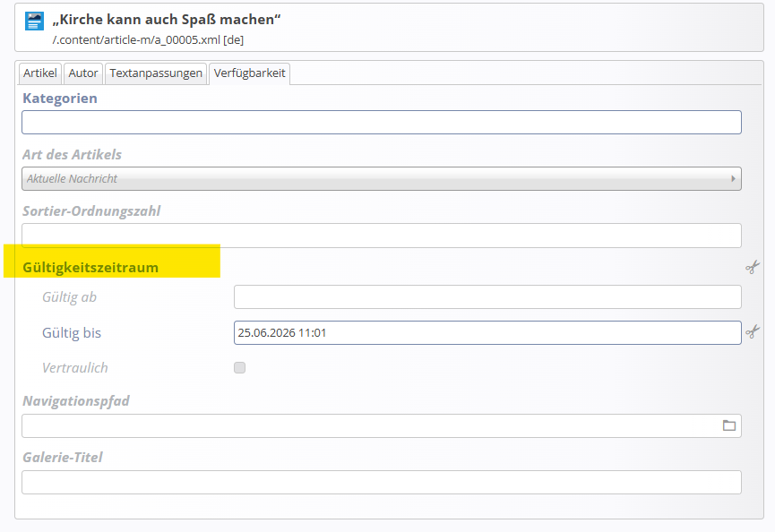Focus the Sortier-Ordnungszahl input field
Image resolution: width=775 pixels, height=532 pixels.
coord(382,236)
